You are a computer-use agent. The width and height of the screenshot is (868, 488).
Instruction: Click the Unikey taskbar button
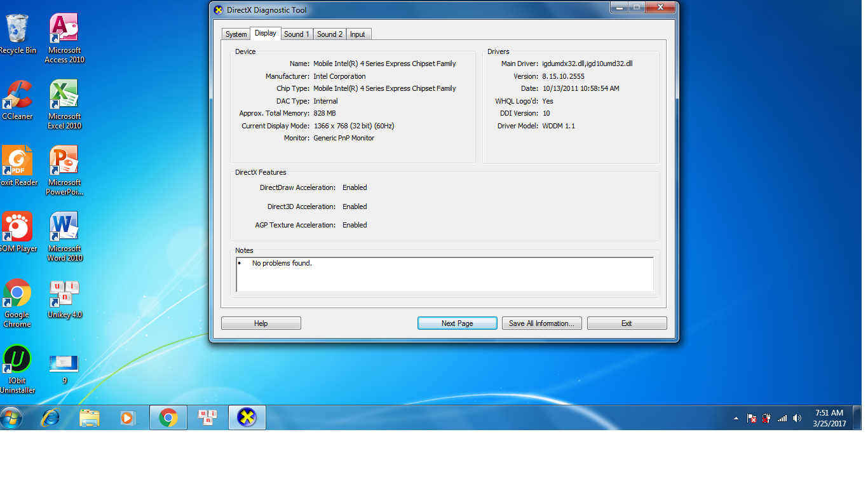pyautogui.click(x=208, y=417)
